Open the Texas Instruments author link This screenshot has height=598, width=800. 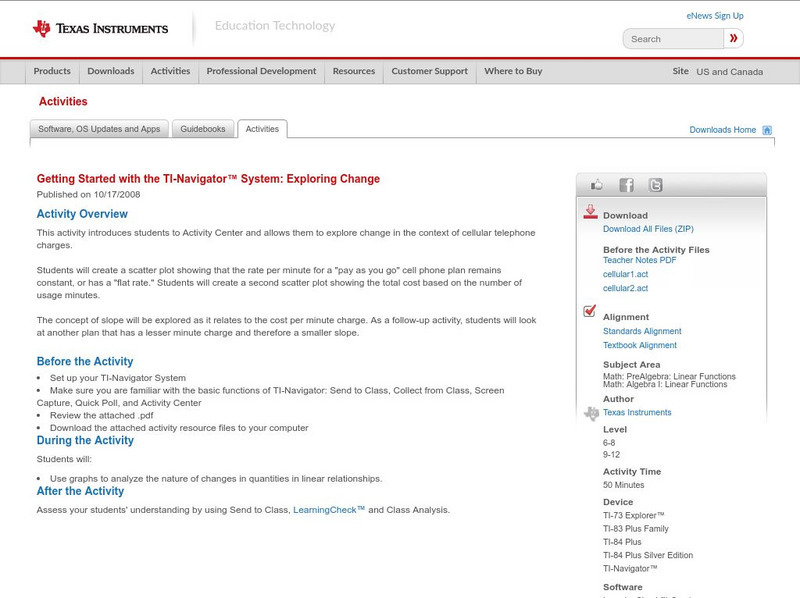[637, 412]
